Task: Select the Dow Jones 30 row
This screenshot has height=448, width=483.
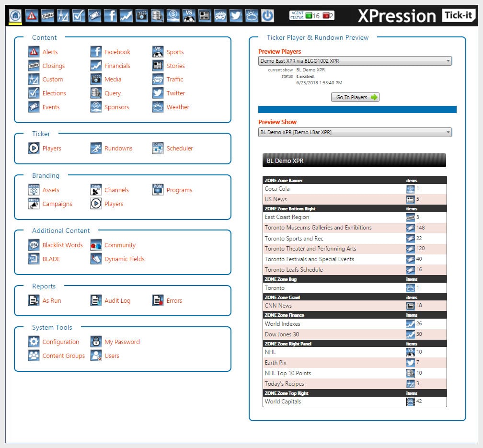Action: pyautogui.click(x=355, y=334)
